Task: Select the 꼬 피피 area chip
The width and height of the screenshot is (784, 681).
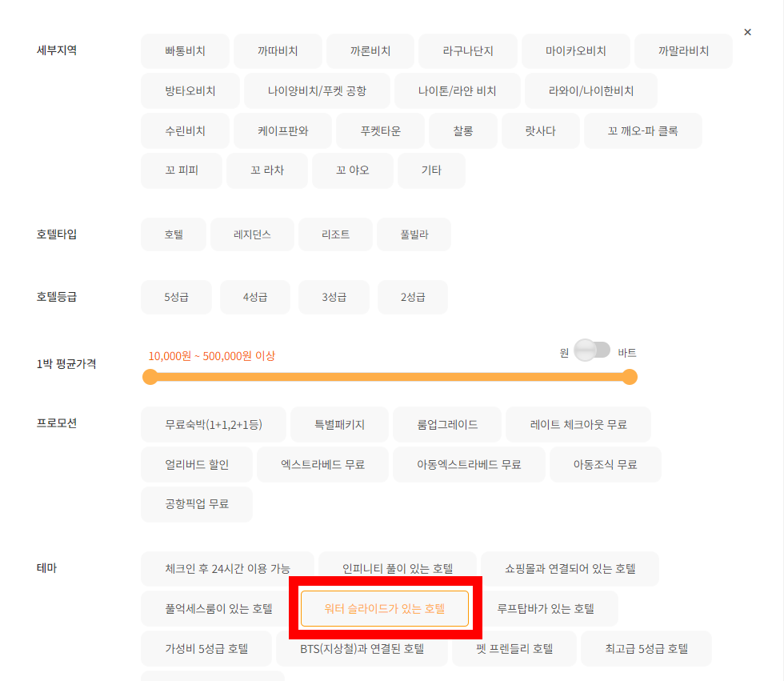Action: click(x=182, y=170)
